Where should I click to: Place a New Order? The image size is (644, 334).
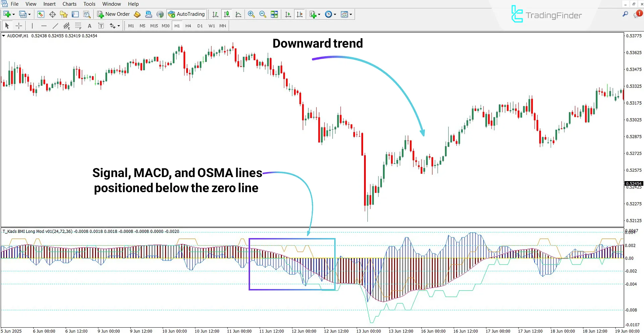click(113, 14)
